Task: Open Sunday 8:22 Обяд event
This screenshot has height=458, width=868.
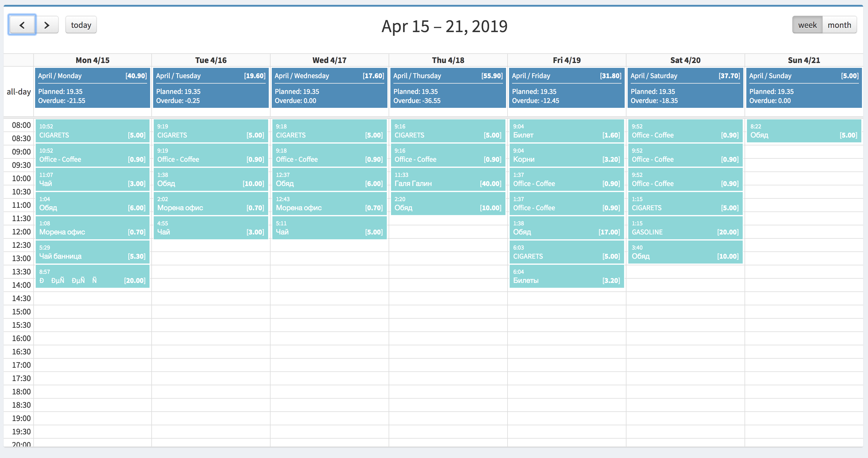Action: (x=804, y=131)
